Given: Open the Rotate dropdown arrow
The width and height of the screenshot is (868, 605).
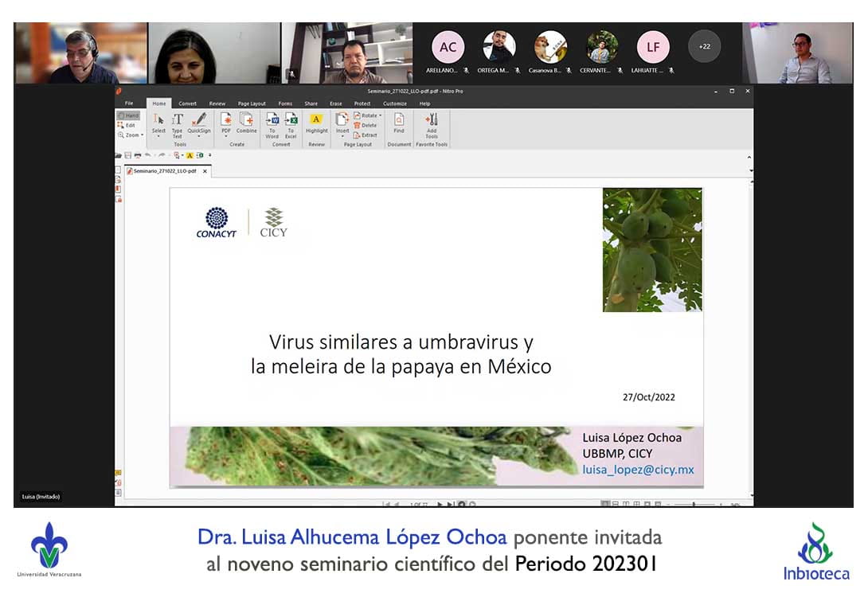Looking at the screenshot, I should 381,115.
